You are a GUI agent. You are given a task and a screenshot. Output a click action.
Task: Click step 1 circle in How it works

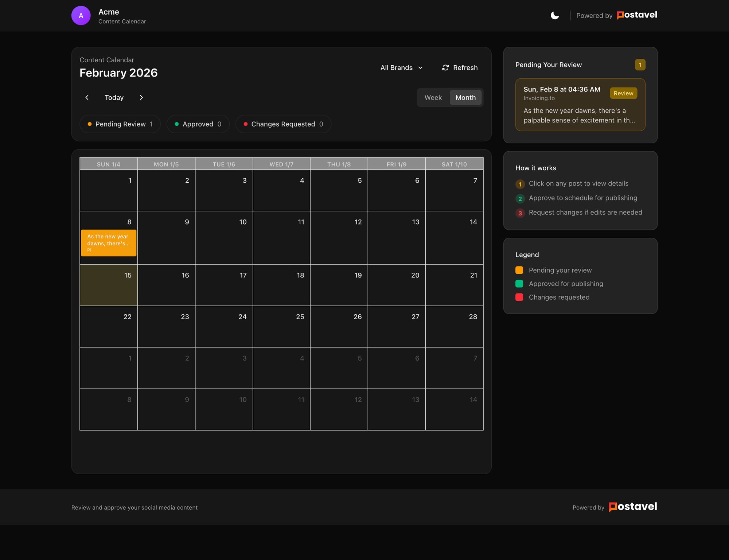[520, 184]
